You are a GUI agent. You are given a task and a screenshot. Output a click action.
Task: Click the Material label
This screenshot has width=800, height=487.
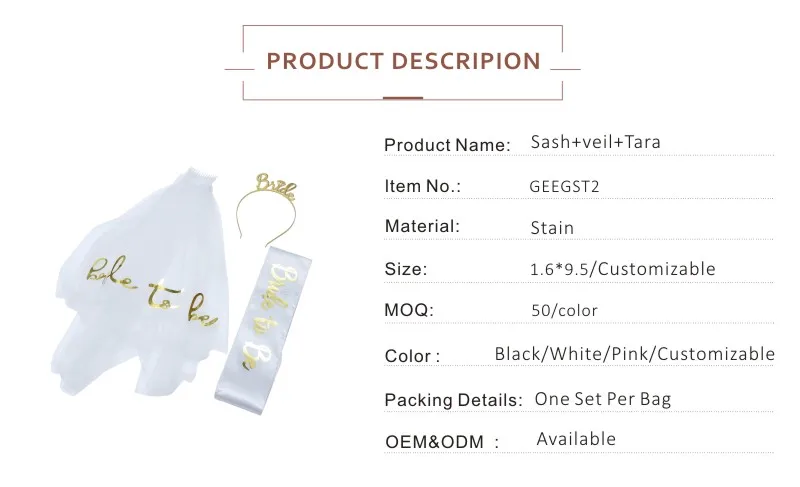coord(422,227)
